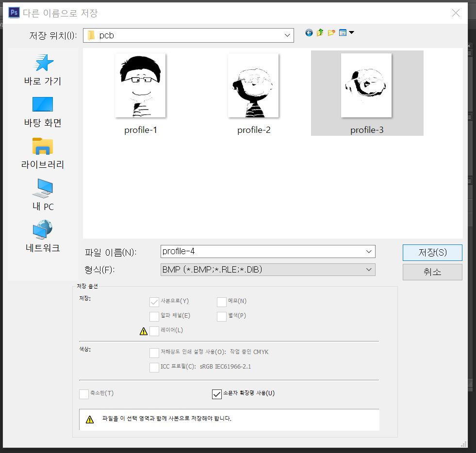
Task: Expand the View menu dropdown arrow
Action: (351, 32)
